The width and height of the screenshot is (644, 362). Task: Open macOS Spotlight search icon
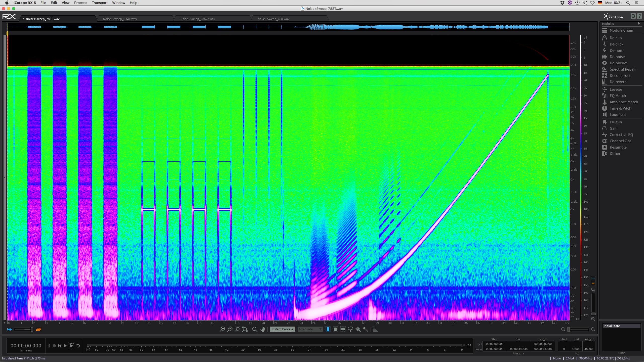pos(628,3)
